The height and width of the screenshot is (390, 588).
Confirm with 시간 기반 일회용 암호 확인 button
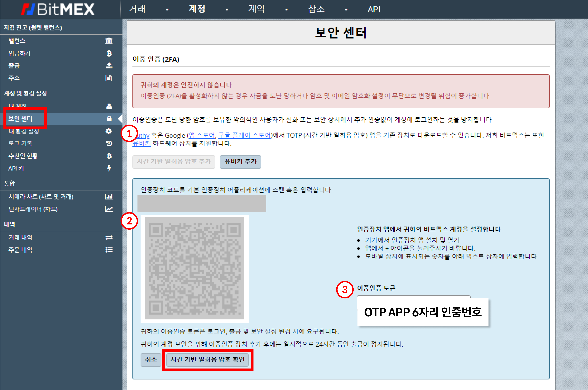(207, 359)
